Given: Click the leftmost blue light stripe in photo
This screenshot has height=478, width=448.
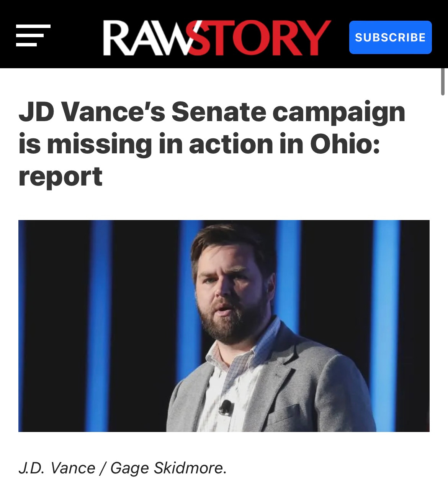Looking at the screenshot, I should [x=101, y=326].
